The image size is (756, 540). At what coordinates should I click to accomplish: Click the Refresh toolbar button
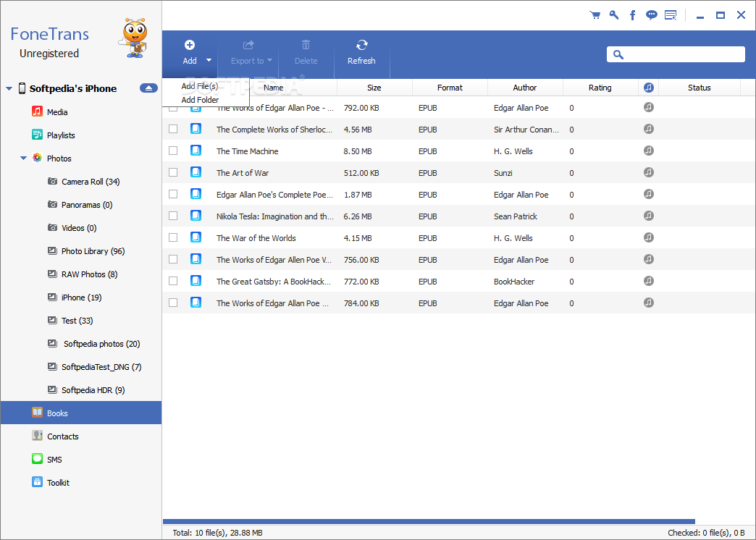click(361, 53)
